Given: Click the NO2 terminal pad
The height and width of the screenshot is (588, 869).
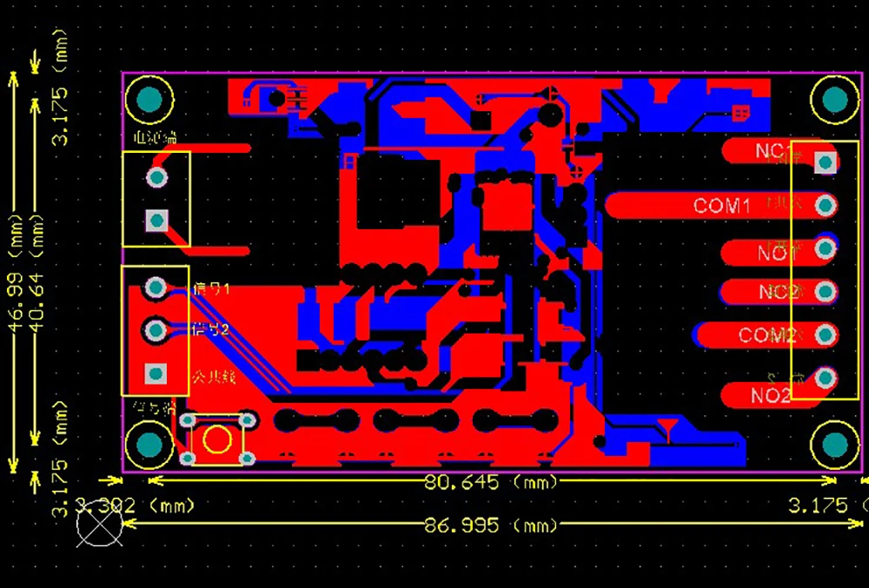Looking at the screenshot, I should click(826, 378).
